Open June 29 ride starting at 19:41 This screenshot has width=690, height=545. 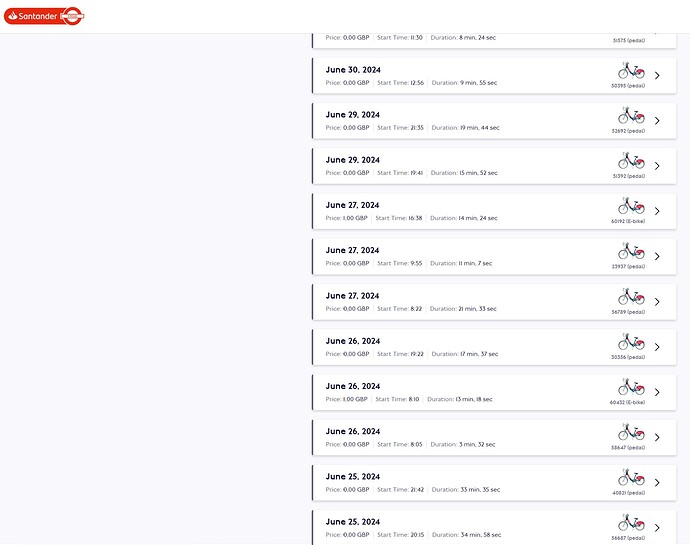(x=494, y=166)
